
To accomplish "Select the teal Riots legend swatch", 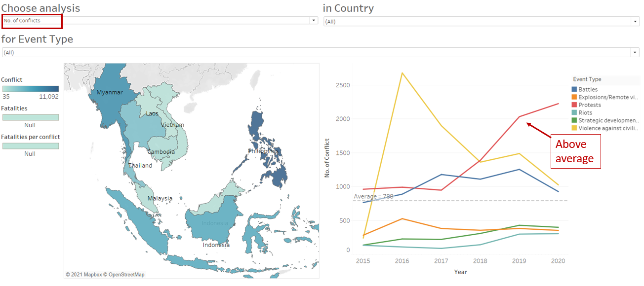I will point(574,113).
